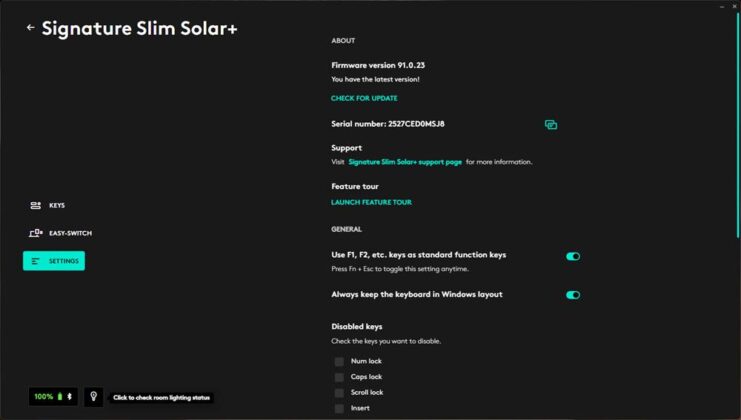Check the Insert disable checkbox
Viewport: 741px width, 420px height.
(x=339, y=408)
